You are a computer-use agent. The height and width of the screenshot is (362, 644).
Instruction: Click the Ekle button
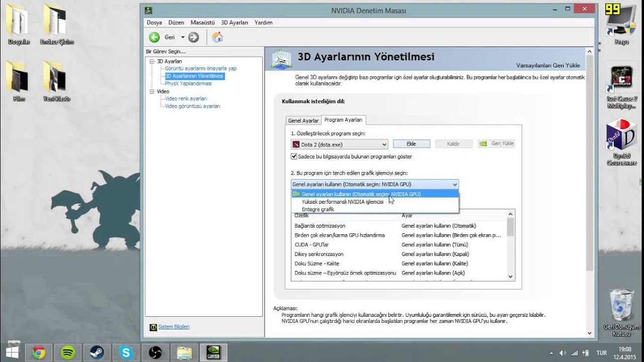pos(411,144)
